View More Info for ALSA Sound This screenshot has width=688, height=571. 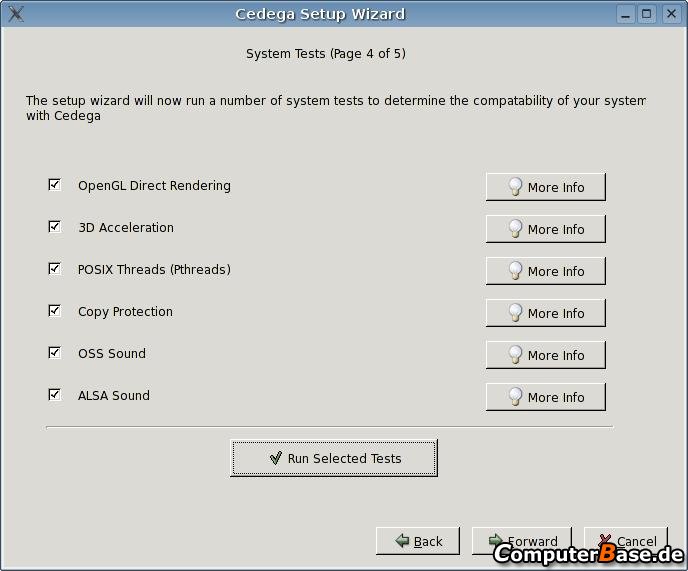click(545, 397)
